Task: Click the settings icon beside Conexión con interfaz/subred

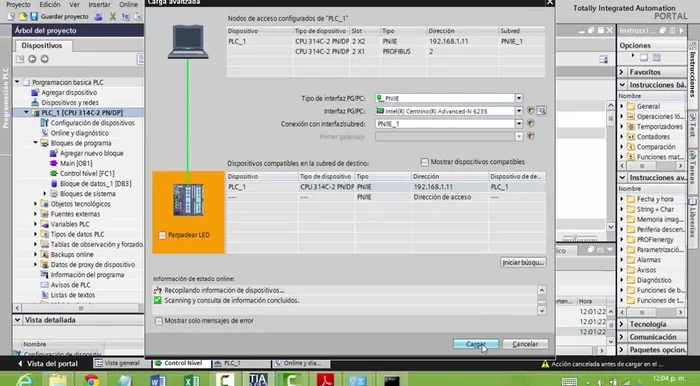Action: click(531, 124)
